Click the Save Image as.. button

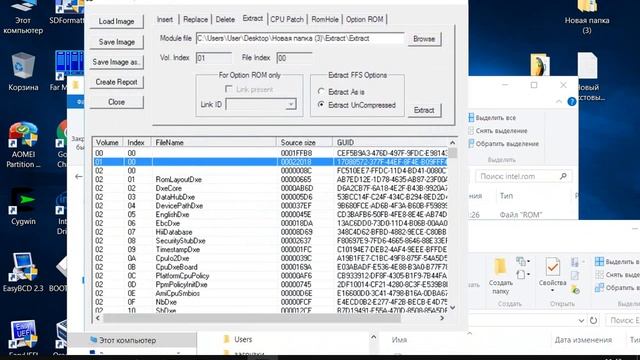pyautogui.click(x=116, y=62)
